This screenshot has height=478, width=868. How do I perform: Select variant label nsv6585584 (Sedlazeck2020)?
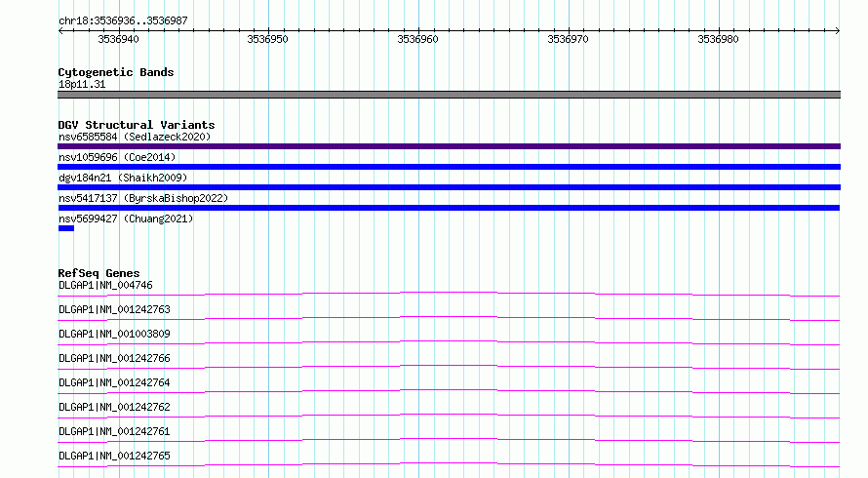(x=135, y=137)
